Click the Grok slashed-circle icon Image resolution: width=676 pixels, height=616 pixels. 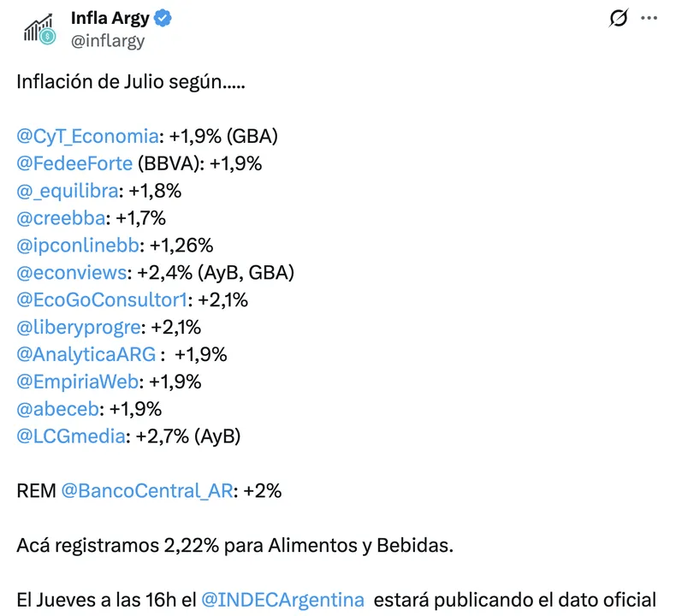pos(619,18)
